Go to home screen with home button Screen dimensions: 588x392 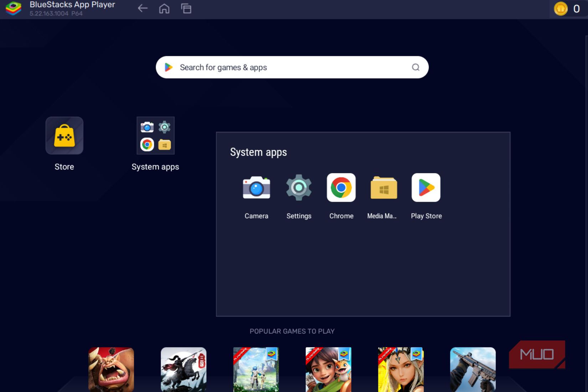164,9
